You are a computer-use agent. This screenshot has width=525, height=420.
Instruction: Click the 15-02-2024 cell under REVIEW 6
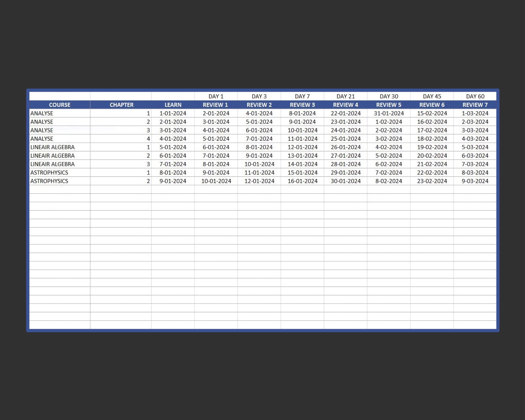coord(432,113)
